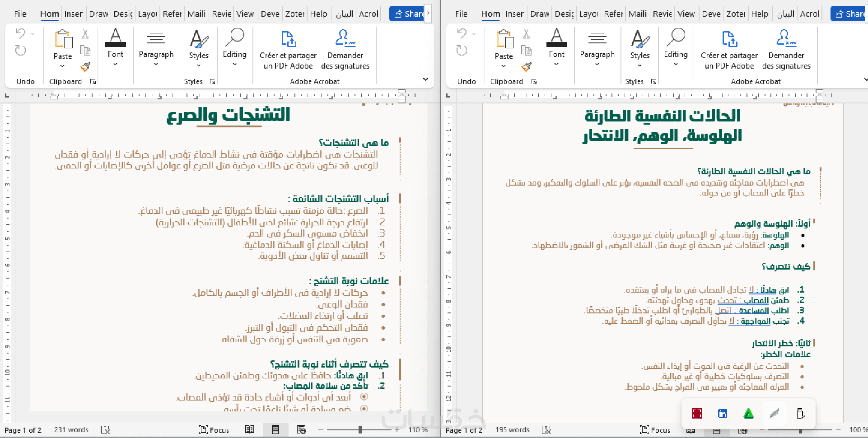
Task: Toggle Focus mode in the left window
Action: pos(214,430)
